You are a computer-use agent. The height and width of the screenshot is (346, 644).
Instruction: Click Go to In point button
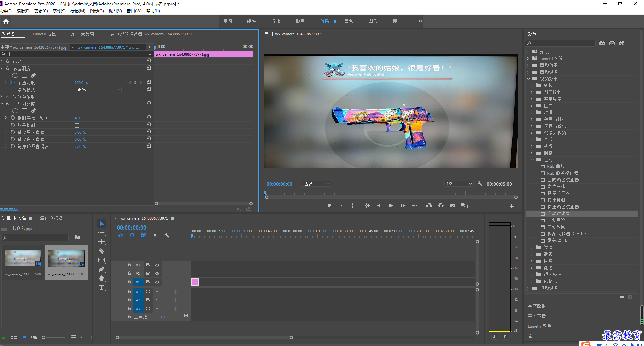pyautogui.click(x=368, y=206)
